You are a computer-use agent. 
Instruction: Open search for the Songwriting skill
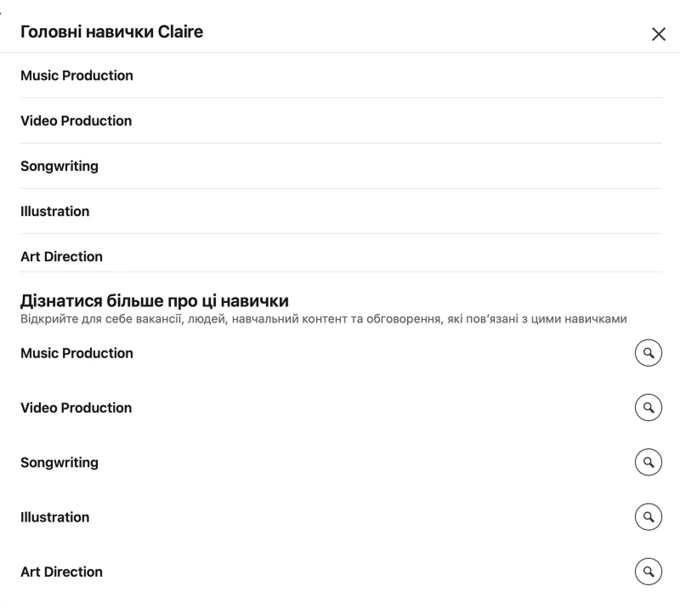pyautogui.click(x=649, y=463)
